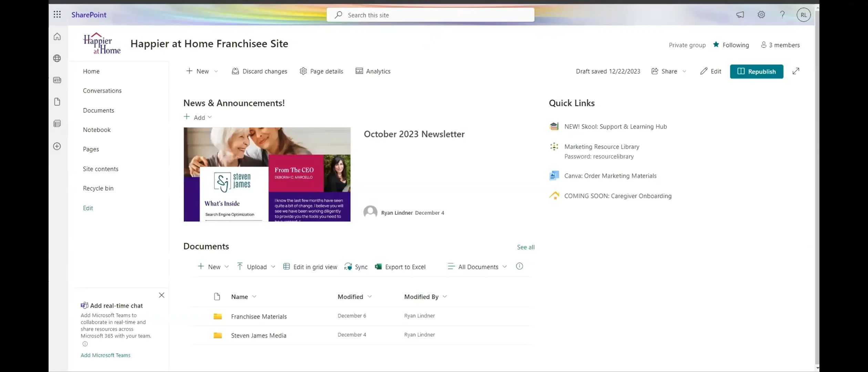Click the create plus circle icon
Image resolution: width=868 pixels, height=372 pixels.
click(57, 146)
